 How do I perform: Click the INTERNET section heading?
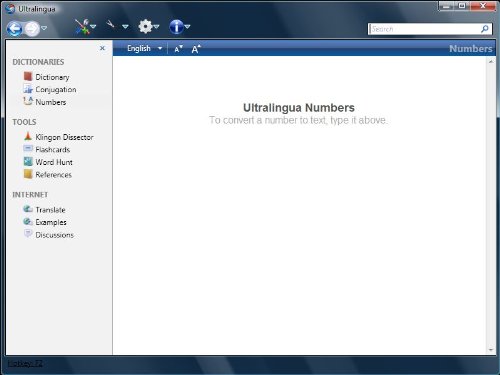pos(30,195)
